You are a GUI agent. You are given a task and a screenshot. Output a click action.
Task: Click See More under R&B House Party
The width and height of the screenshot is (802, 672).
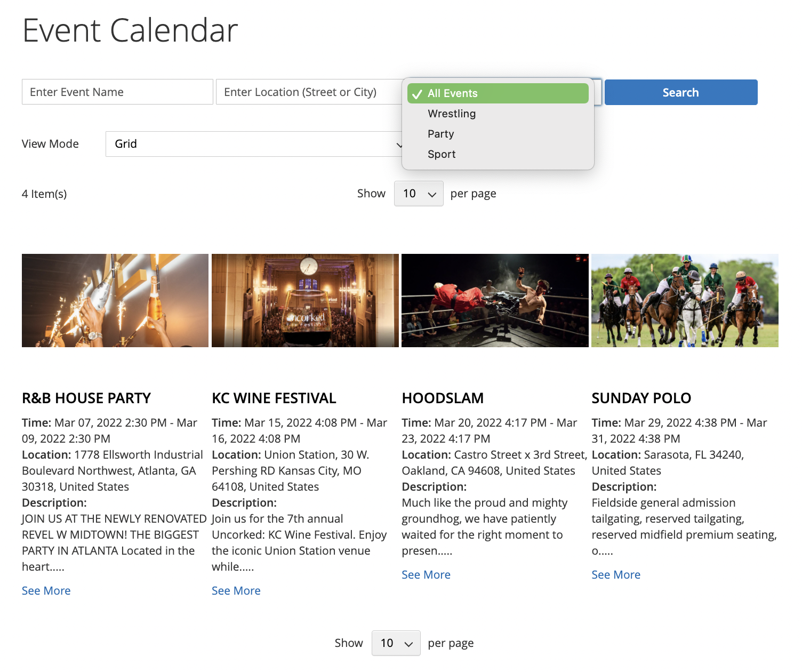tap(46, 590)
